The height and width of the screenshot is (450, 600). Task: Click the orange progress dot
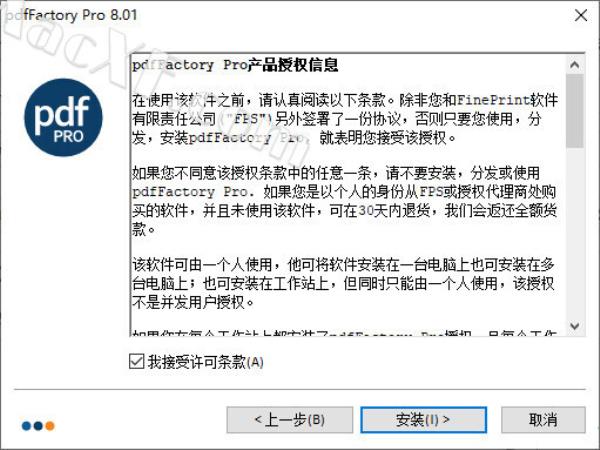point(50,426)
